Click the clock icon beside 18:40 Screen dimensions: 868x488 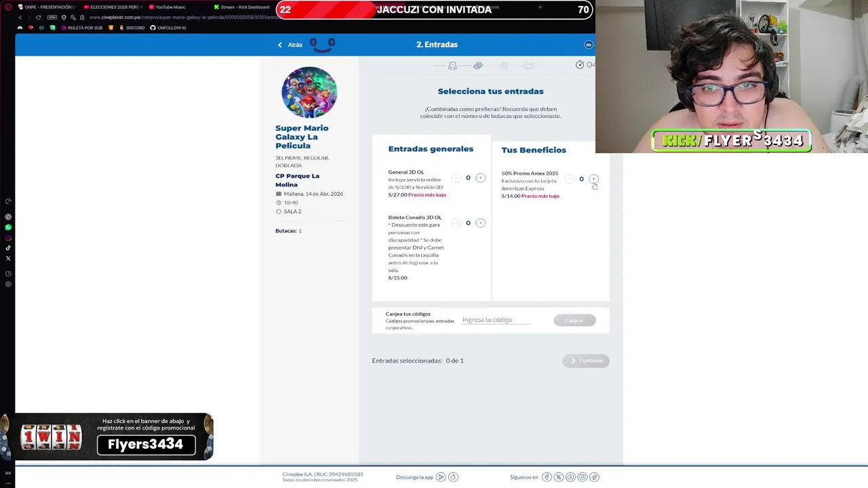279,203
